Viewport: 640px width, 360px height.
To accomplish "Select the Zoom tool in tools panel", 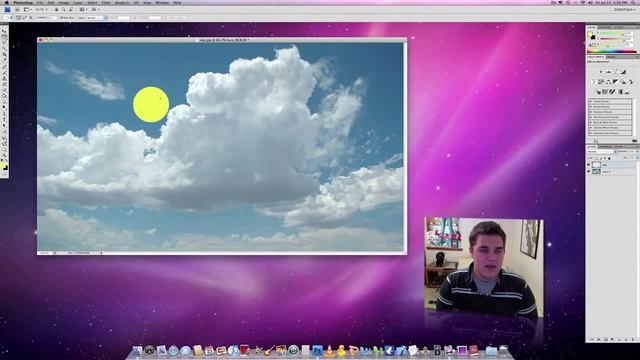I will pos(4,154).
